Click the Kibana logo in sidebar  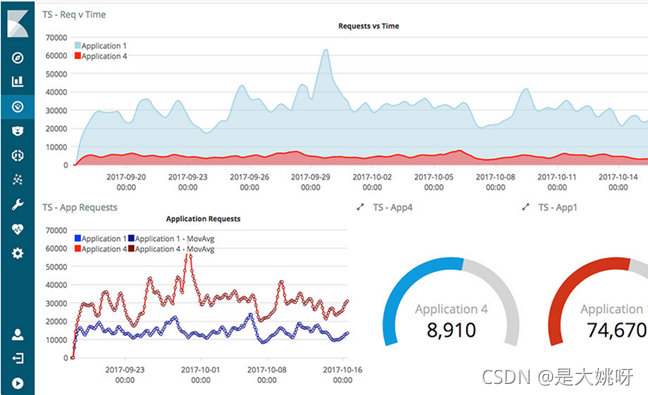click(x=18, y=24)
